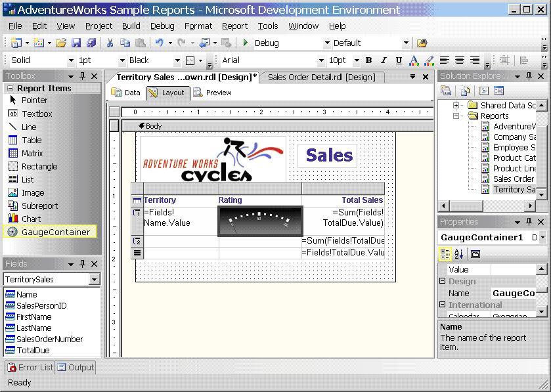Sort properties alphabetically in Properties panel

[459, 254]
